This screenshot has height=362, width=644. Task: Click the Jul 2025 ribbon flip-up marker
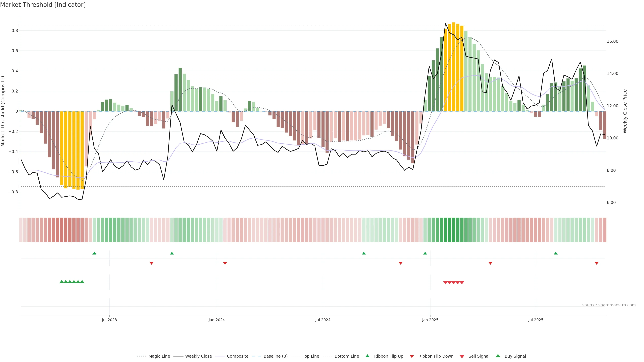pyautogui.click(x=556, y=253)
